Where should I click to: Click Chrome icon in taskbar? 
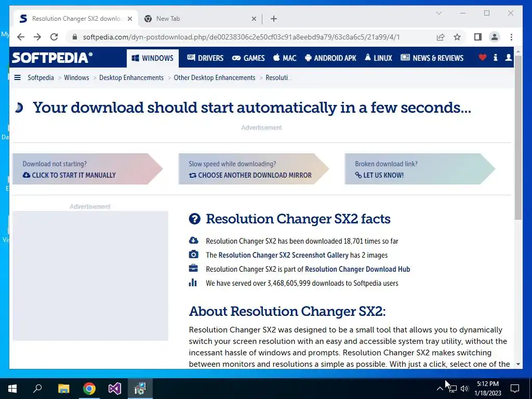(x=89, y=389)
